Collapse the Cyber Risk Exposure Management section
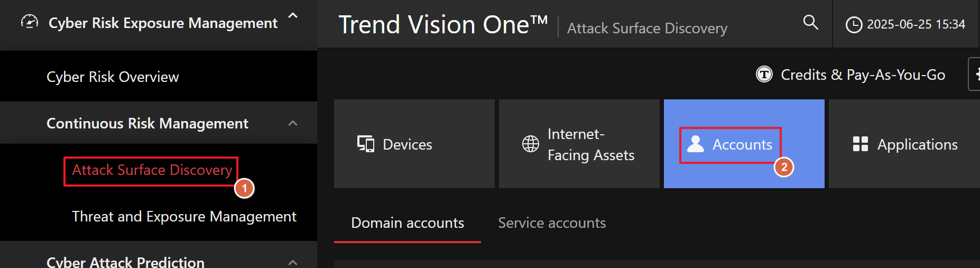This screenshot has height=268, width=980. coord(293,16)
